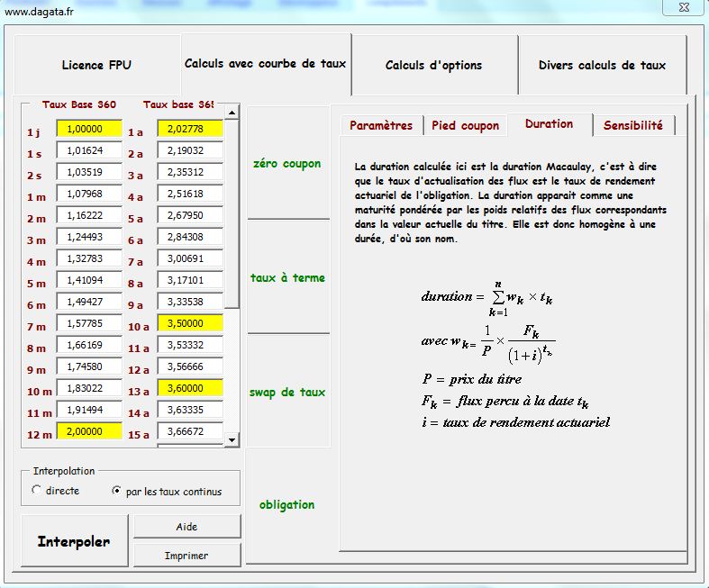
Task: Click the 9 m rate field 1,74580
Action: pos(89,366)
